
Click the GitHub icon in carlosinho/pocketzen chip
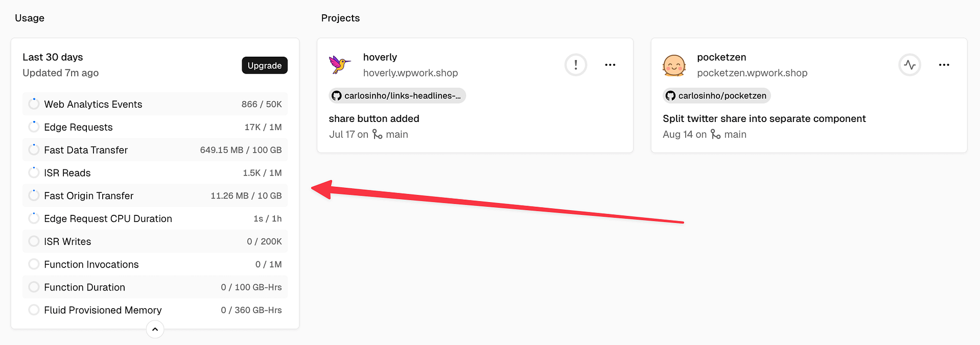tap(670, 96)
